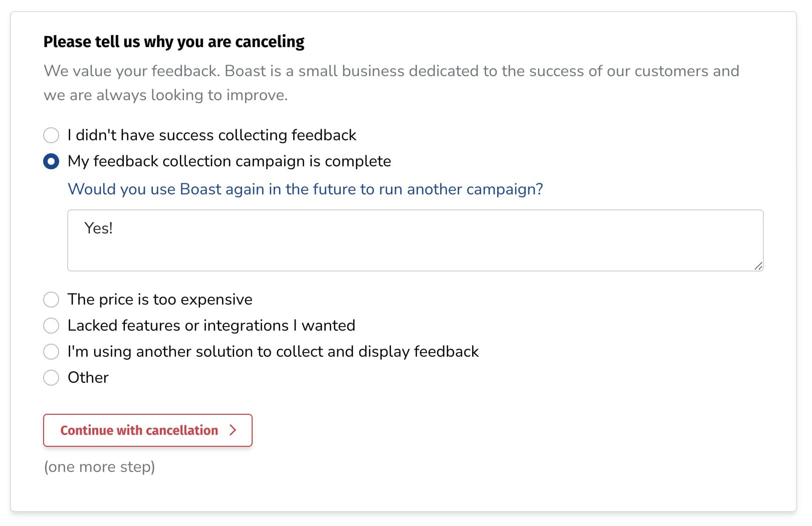Click the "I didn't have success" label text
This screenshot has height=526, width=812.
click(212, 135)
